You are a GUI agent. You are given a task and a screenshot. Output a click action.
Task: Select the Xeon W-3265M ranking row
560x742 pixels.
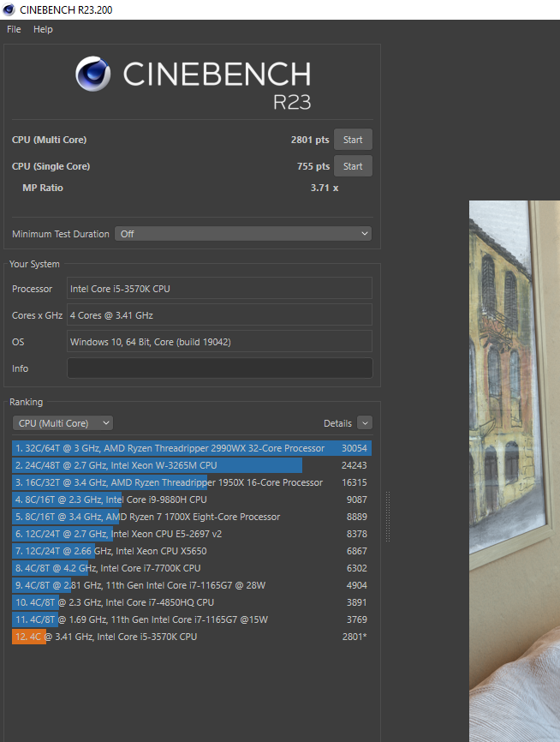pos(192,465)
